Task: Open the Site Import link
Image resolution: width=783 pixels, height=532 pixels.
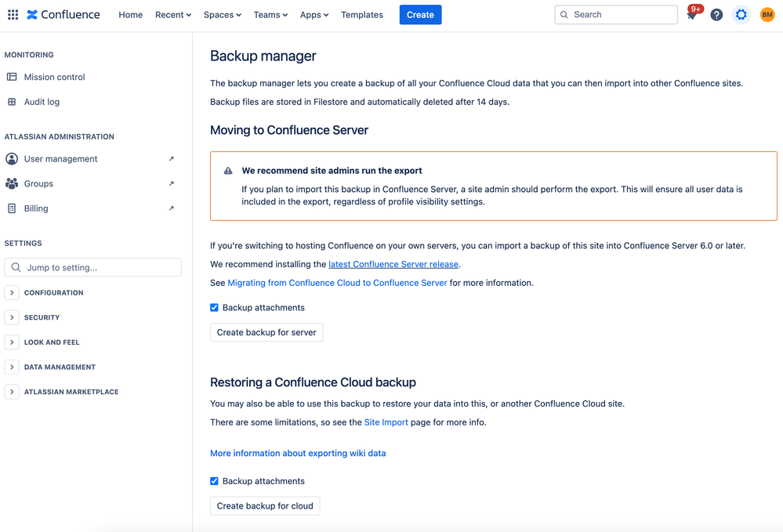Action: click(x=386, y=422)
